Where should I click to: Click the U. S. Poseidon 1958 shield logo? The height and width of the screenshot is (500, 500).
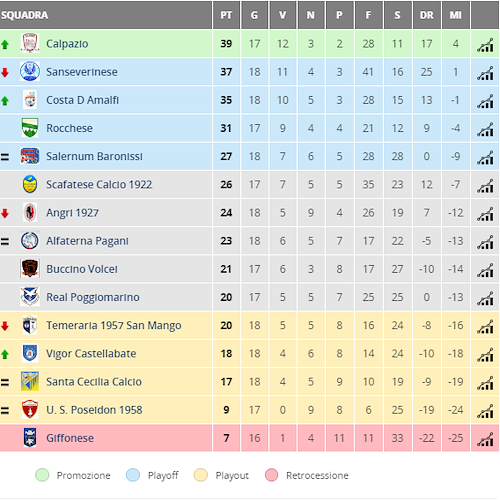(30, 410)
